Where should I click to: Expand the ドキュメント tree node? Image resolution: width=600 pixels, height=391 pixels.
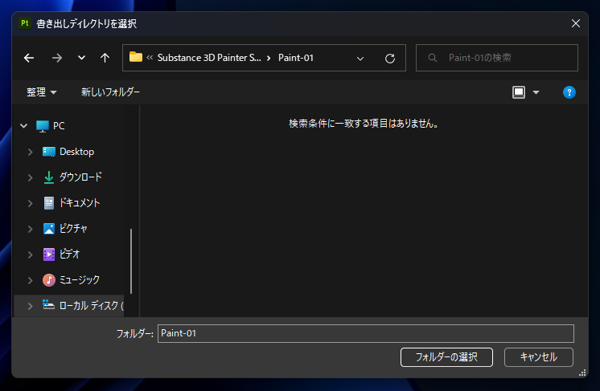pyautogui.click(x=30, y=203)
